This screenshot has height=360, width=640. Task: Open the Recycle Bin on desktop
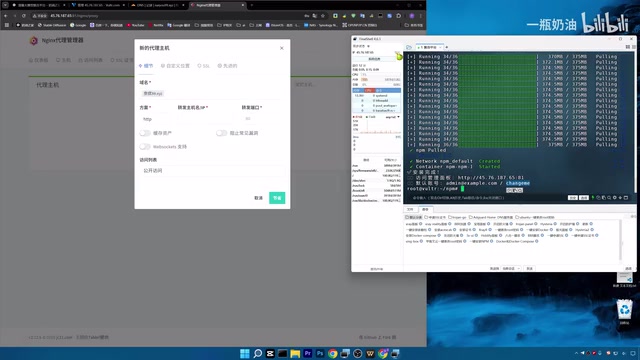624,311
